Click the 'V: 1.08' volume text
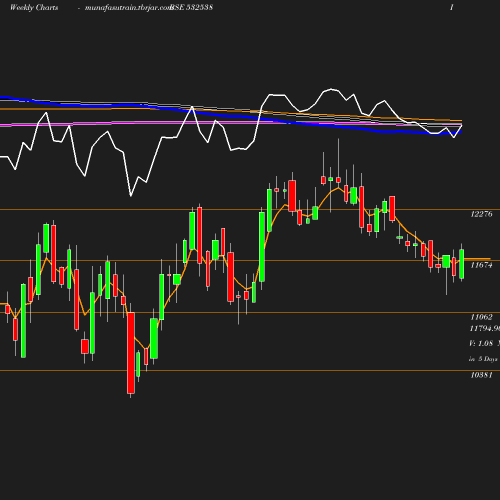The width and height of the screenshot is (500, 500). click(x=481, y=343)
